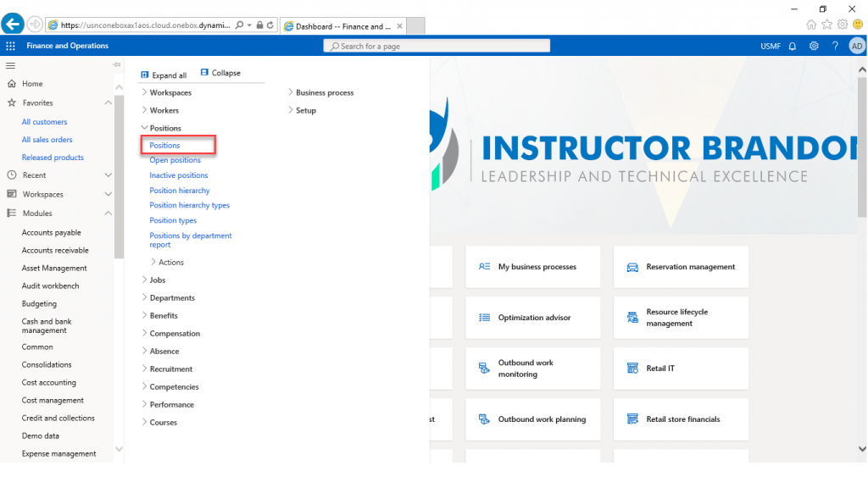Open the Positions link
This screenshot has height=488, width=868.
point(164,146)
